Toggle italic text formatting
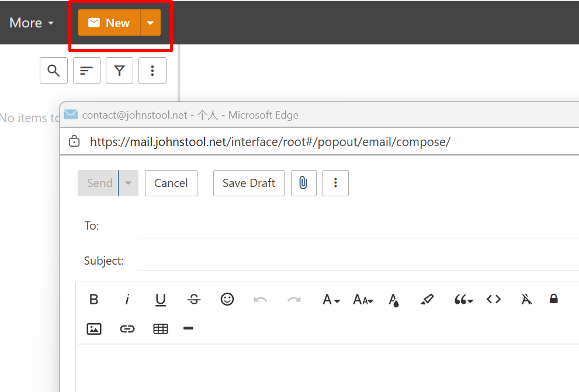Image resolution: width=579 pixels, height=392 pixels. (127, 300)
